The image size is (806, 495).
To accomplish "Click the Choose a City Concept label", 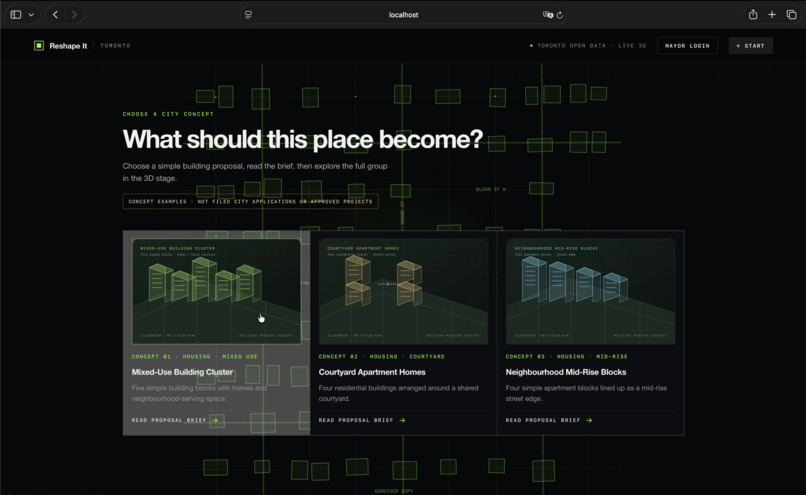I will [168, 114].
